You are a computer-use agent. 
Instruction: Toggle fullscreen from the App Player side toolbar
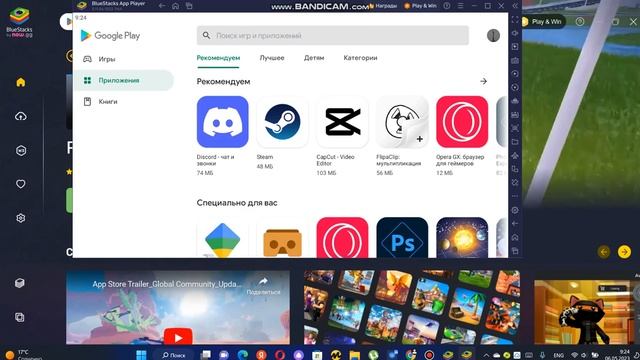pyautogui.click(x=515, y=20)
